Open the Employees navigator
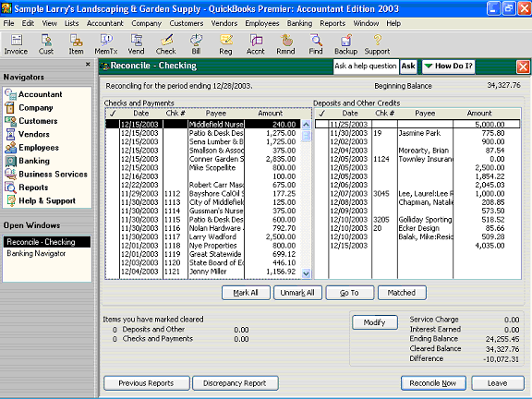The width and height of the screenshot is (532, 399). (x=32, y=148)
